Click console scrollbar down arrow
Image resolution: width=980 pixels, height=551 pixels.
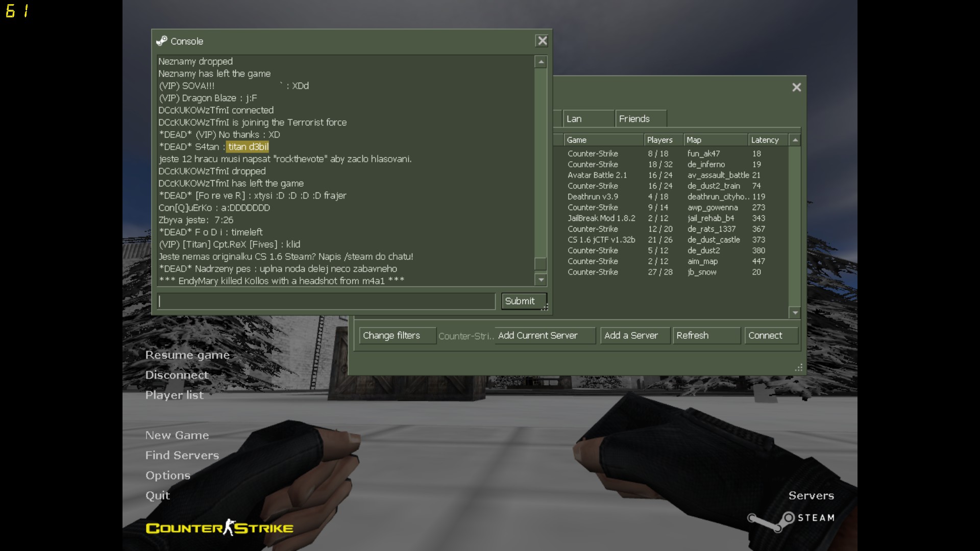pyautogui.click(x=541, y=280)
